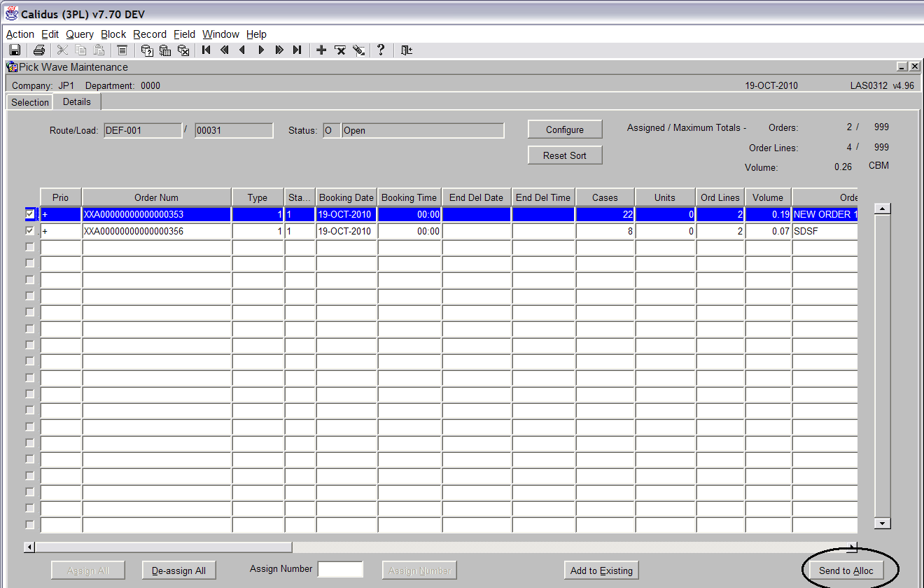Click the Reset Sort button
924x588 pixels.
[565, 155]
